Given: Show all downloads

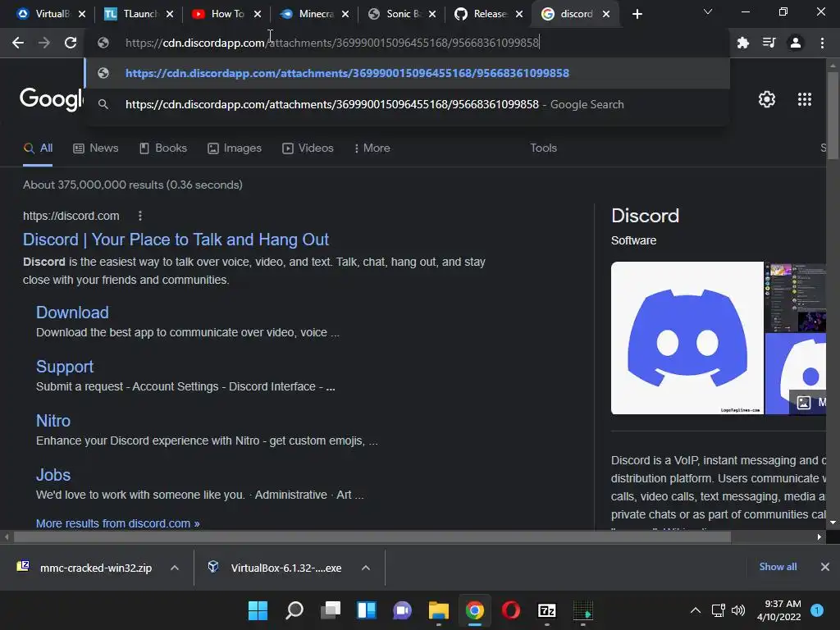Looking at the screenshot, I should (778, 567).
